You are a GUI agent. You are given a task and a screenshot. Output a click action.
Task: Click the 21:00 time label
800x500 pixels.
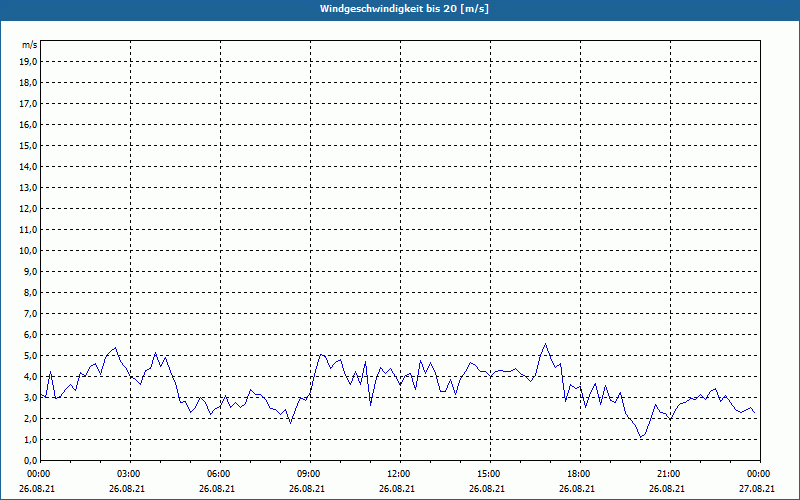pyautogui.click(x=670, y=474)
